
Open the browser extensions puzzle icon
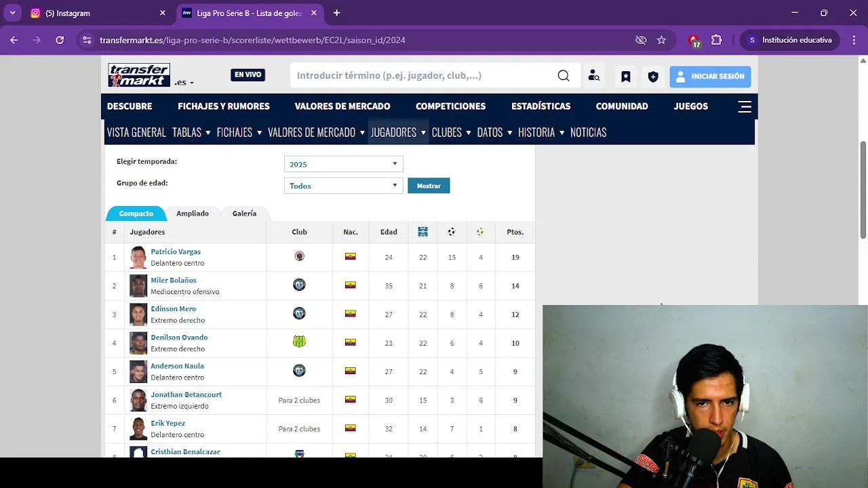coord(717,40)
